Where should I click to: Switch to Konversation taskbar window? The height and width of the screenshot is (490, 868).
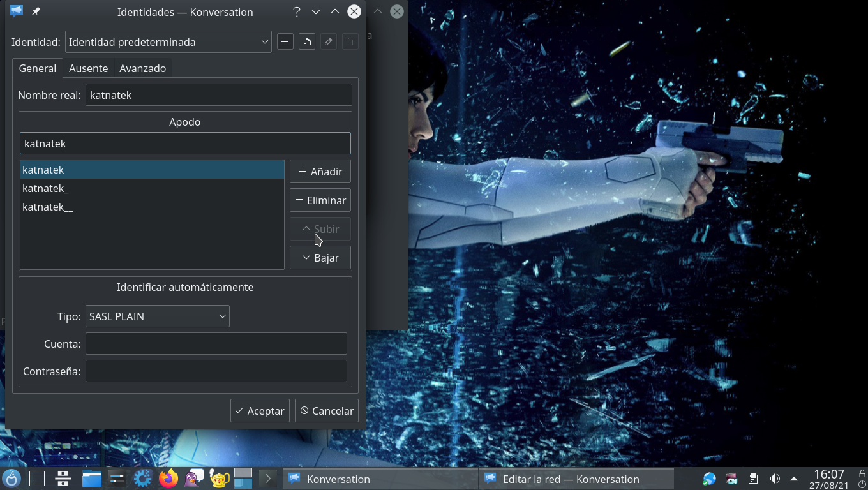point(379,479)
